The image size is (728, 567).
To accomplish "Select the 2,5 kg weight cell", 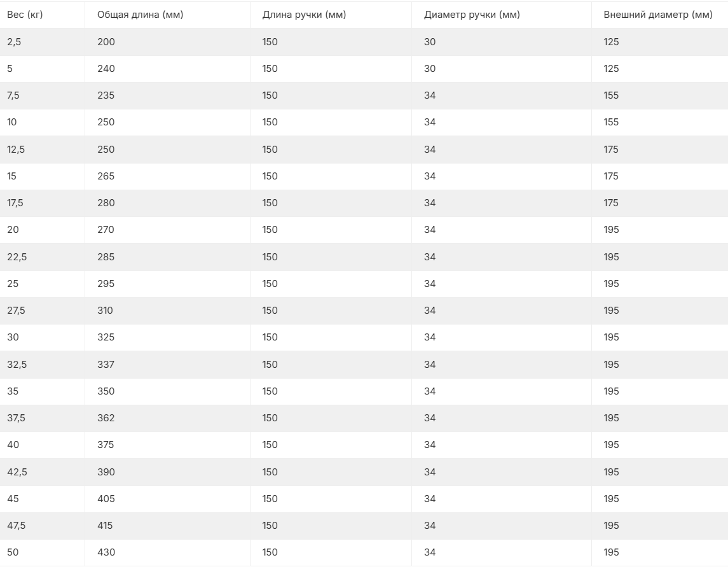I will 15,42.
